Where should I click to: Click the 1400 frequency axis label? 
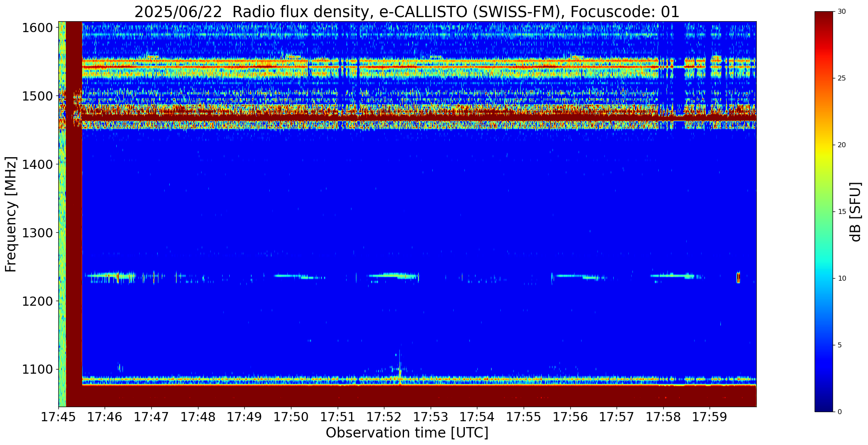[x=38, y=165]
